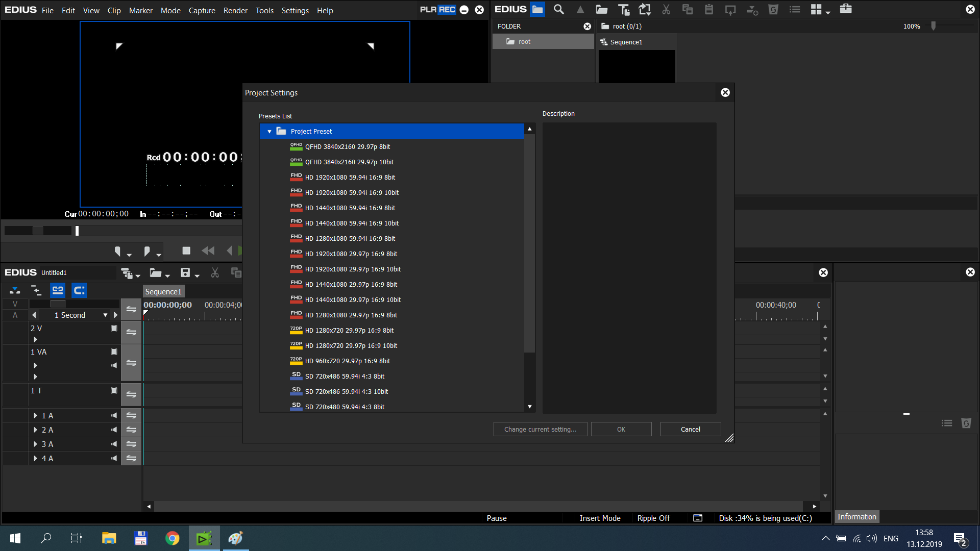Click the search icon in the bin toolbar
This screenshot has height=551, width=980.
pyautogui.click(x=559, y=9)
